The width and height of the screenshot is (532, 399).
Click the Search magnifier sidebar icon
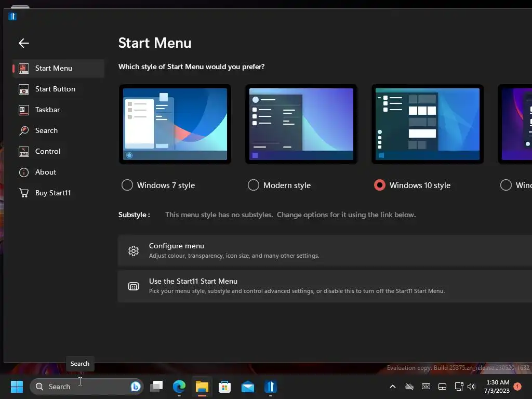[24, 130]
